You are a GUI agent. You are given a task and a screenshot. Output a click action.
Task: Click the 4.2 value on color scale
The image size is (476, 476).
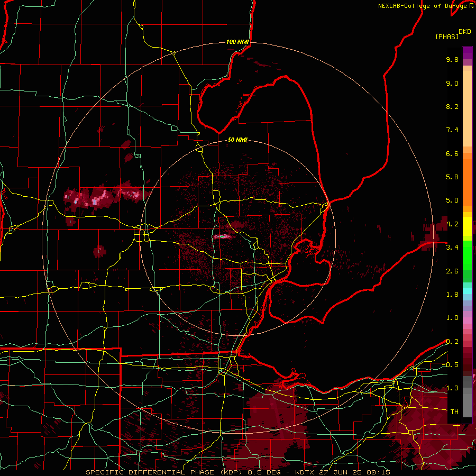point(452,224)
